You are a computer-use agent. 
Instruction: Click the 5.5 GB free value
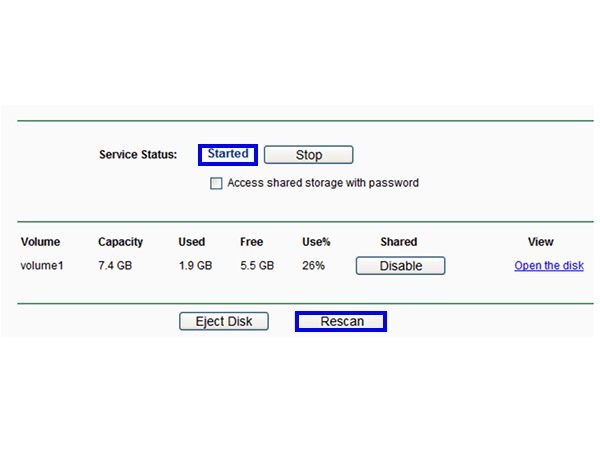pos(257,266)
